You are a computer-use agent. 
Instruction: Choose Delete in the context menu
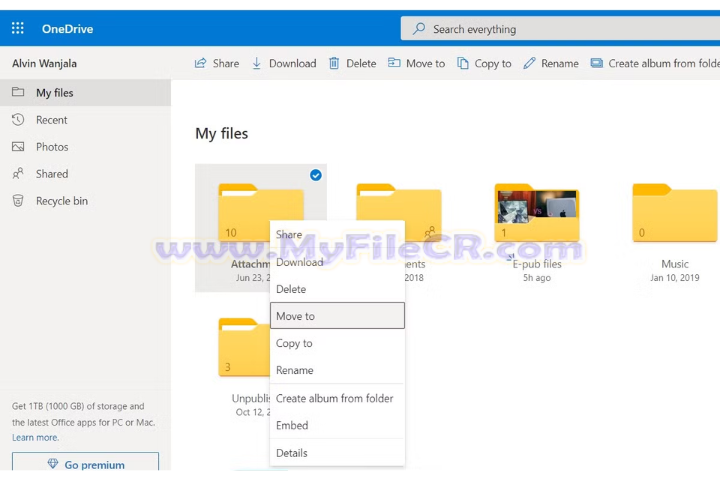pyautogui.click(x=338, y=289)
